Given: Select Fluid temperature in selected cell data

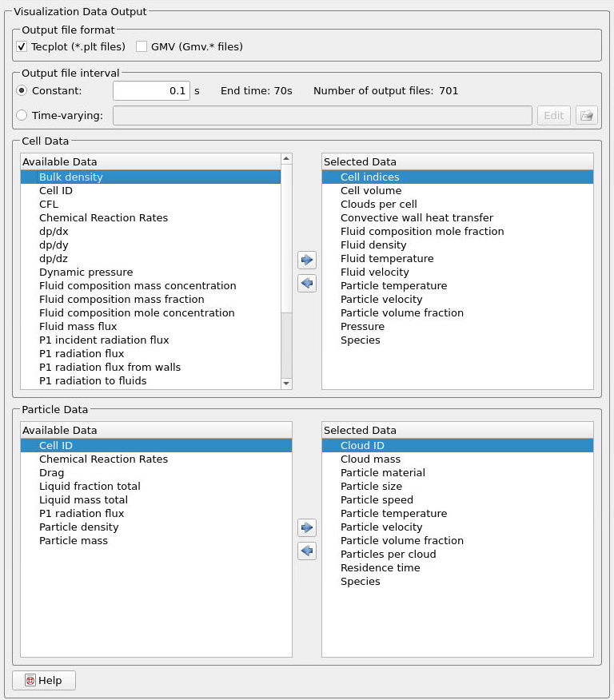Looking at the screenshot, I should point(387,259).
